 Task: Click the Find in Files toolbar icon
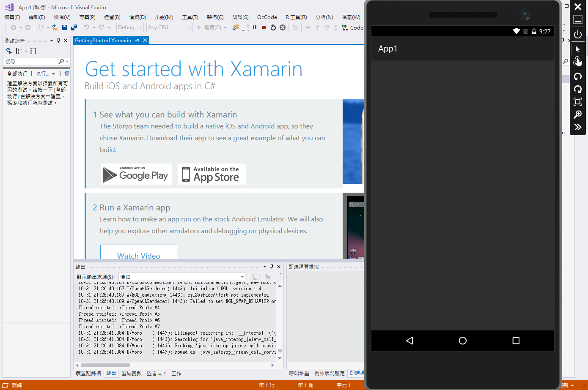tap(236, 27)
